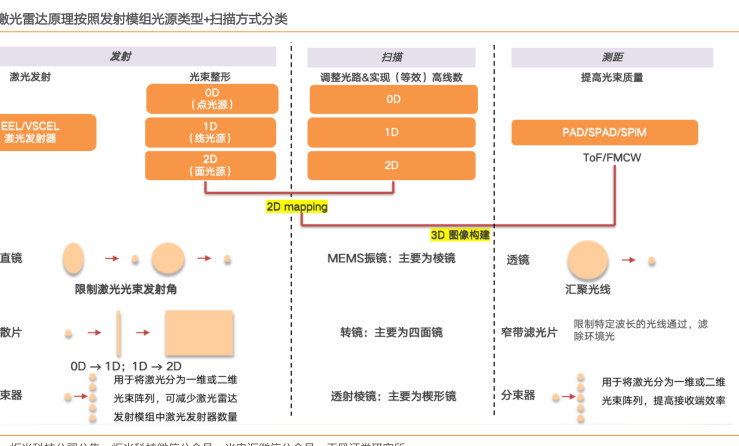This screenshot has height=446, width=739.
Task: Click the MEMS振镜：主要为棱镜 text
Action: [392, 259]
